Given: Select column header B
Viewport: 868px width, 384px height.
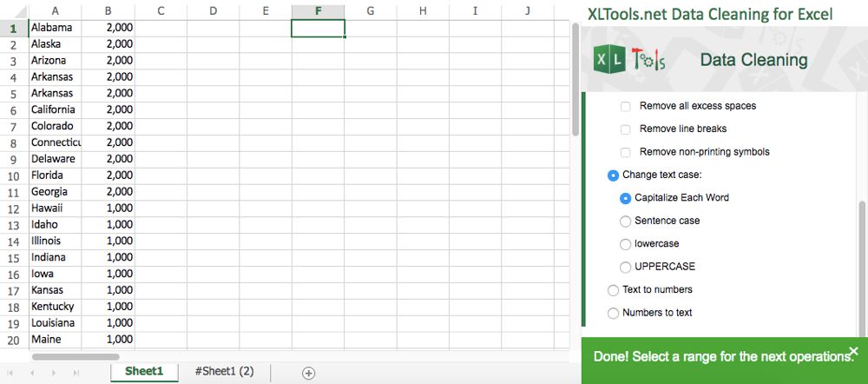Looking at the screenshot, I should [108, 10].
